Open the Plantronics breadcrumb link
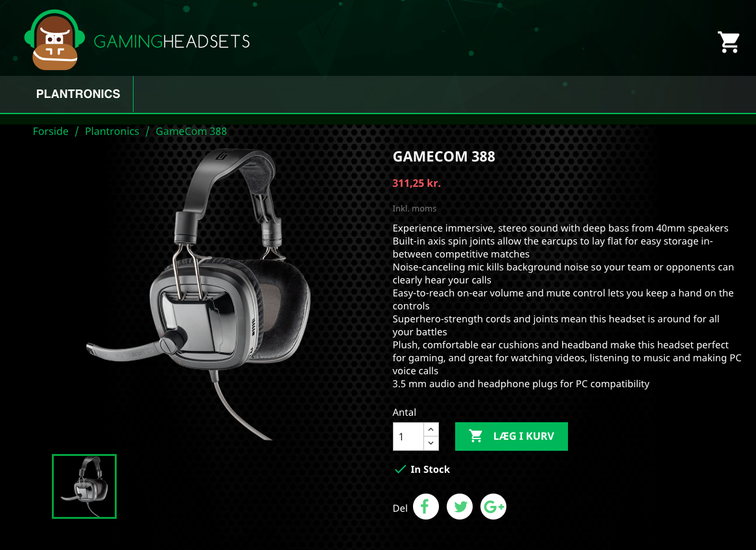Image resolution: width=756 pixels, height=550 pixels. (x=112, y=131)
